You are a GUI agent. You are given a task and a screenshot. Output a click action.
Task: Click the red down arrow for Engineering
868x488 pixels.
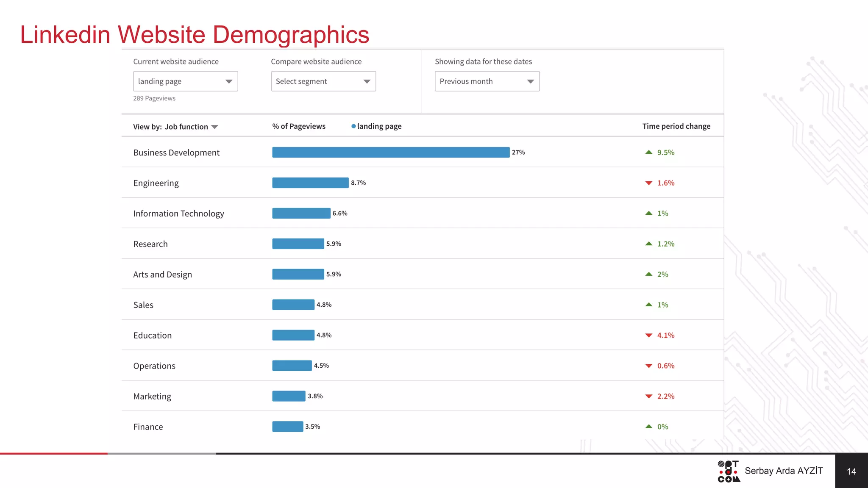(648, 183)
